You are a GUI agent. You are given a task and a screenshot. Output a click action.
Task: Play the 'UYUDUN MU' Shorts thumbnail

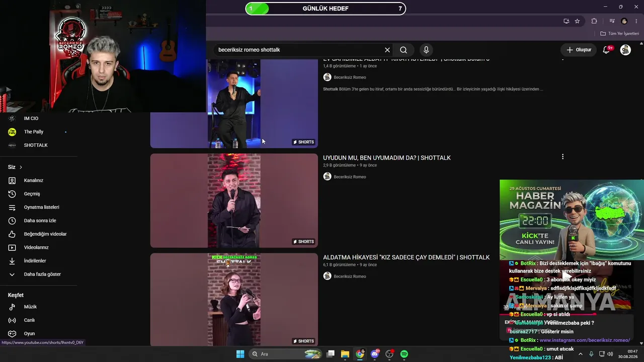[234, 201]
